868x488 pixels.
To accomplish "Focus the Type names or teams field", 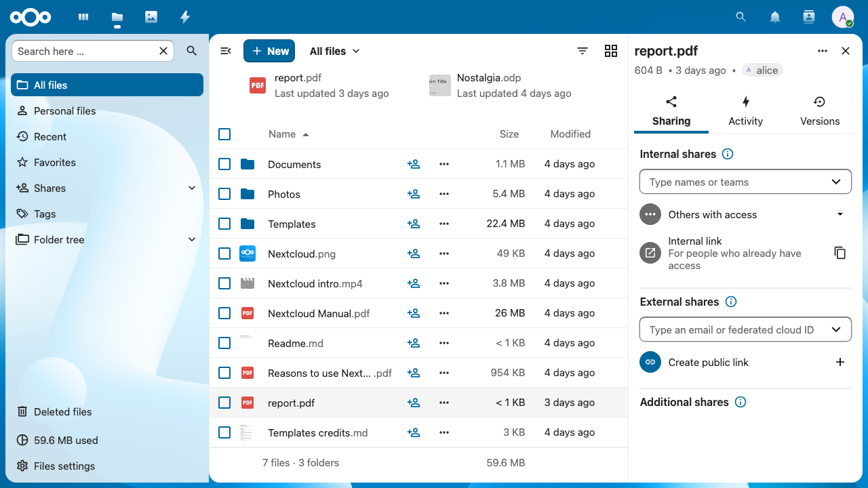I will pyautogui.click(x=745, y=182).
